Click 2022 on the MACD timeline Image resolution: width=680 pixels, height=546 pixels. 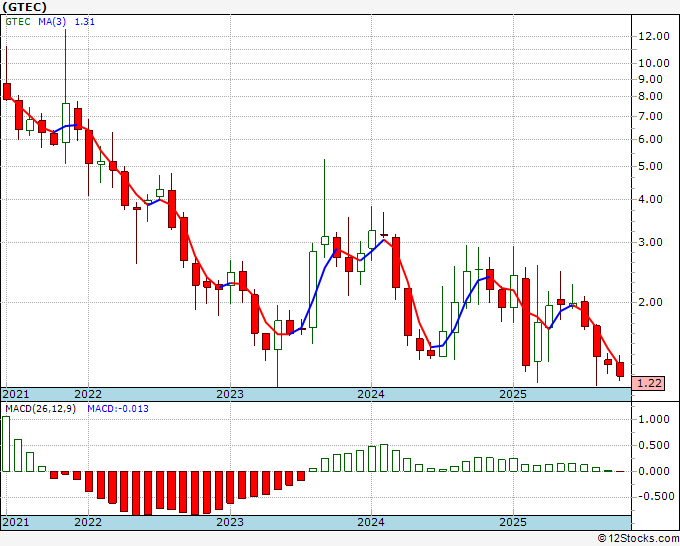[88, 522]
